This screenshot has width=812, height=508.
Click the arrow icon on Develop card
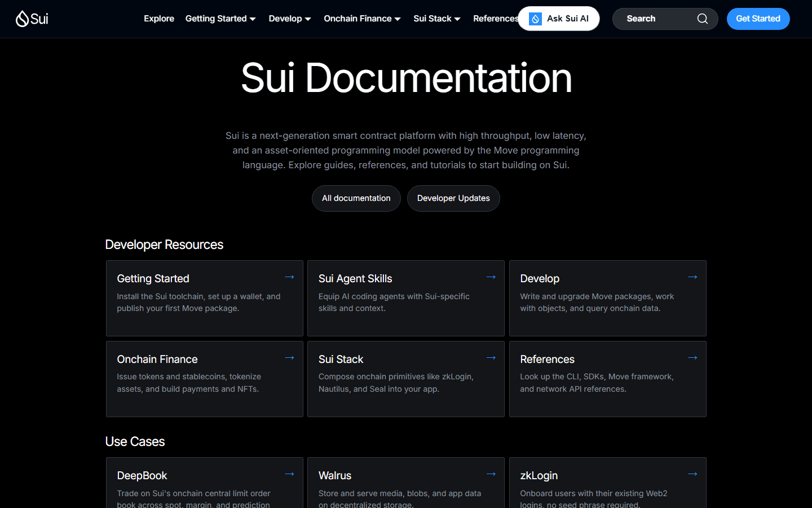(692, 277)
